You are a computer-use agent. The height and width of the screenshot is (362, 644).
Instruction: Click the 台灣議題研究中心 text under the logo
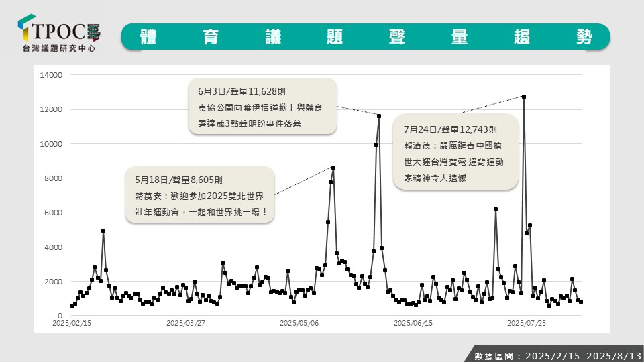(59, 48)
